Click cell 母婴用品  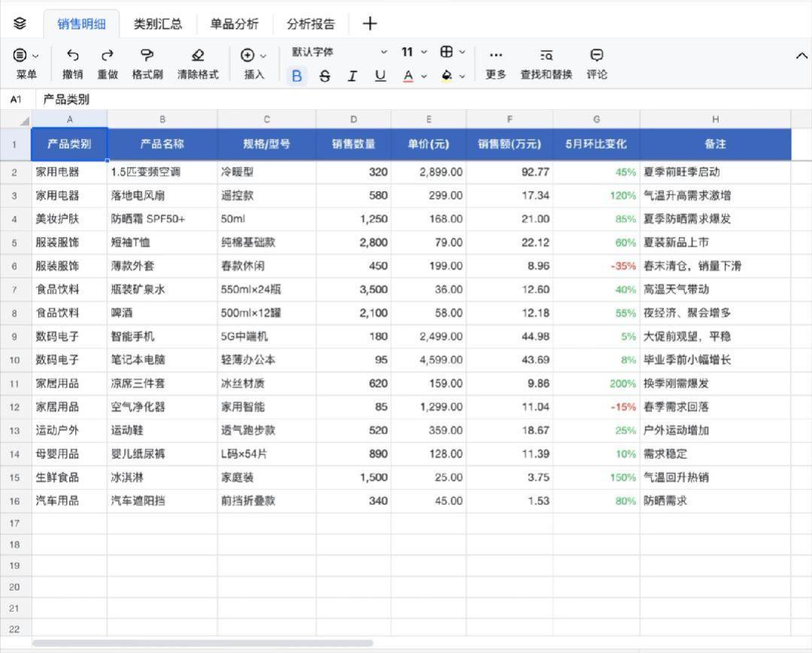69,454
